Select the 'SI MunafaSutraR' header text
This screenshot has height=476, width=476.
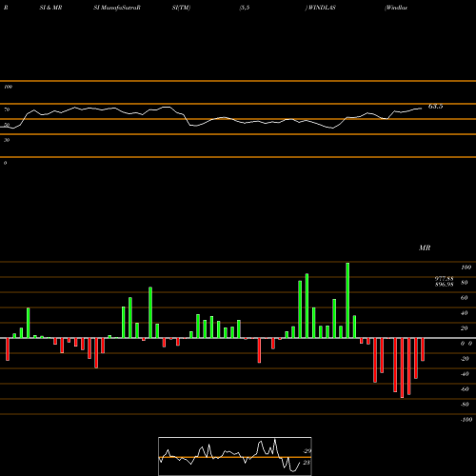click(117, 8)
